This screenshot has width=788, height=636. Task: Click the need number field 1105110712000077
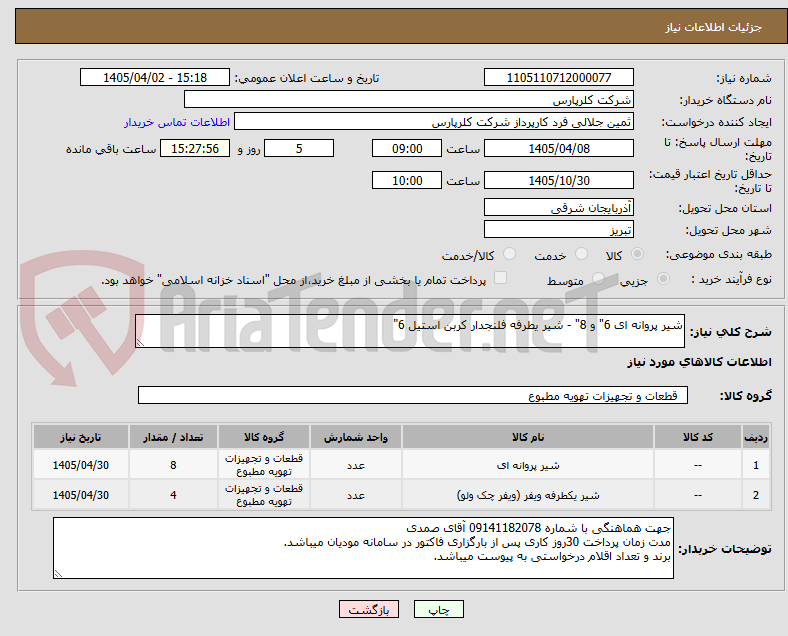pyautogui.click(x=559, y=78)
